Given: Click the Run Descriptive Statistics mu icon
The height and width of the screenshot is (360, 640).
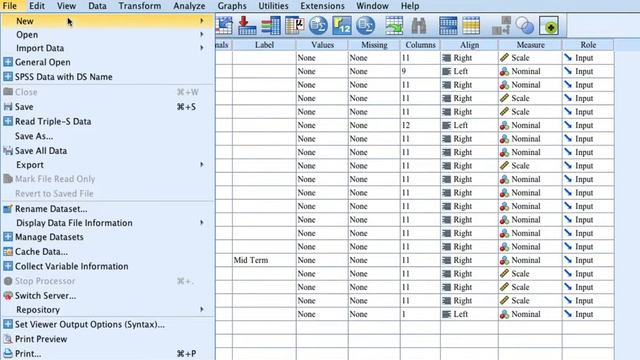Looking at the screenshot, I should click(295, 26).
